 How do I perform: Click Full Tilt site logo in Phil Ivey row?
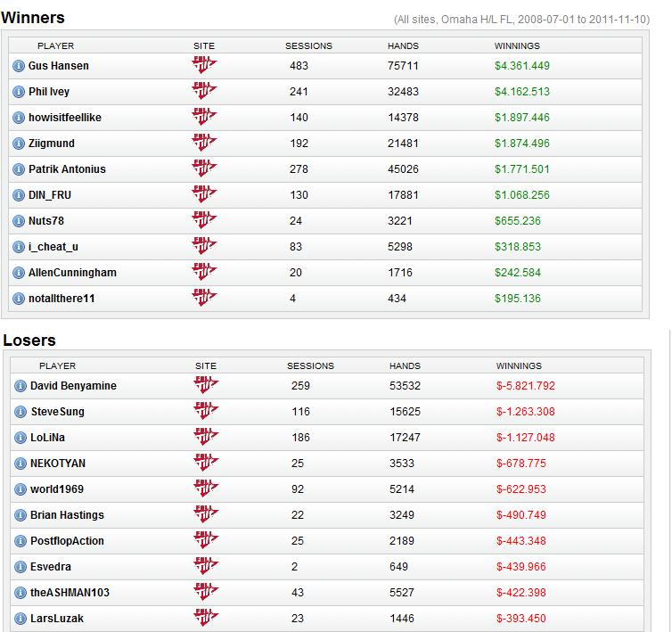[204, 90]
